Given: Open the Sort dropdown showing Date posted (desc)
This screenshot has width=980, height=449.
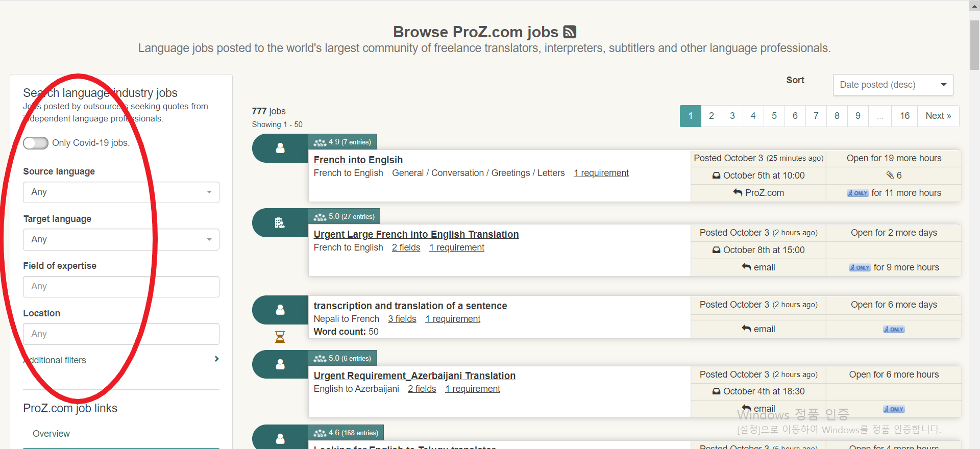Looking at the screenshot, I should pos(893,85).
